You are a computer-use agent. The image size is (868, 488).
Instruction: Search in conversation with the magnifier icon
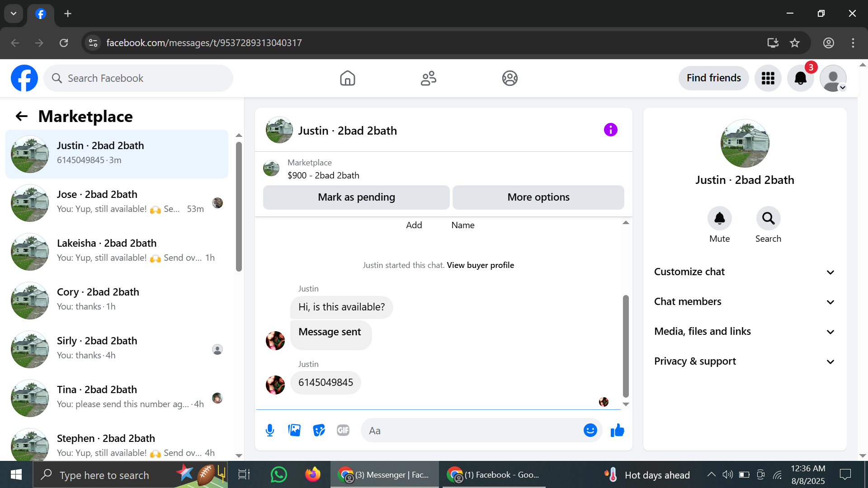click(x=768, y=219)
